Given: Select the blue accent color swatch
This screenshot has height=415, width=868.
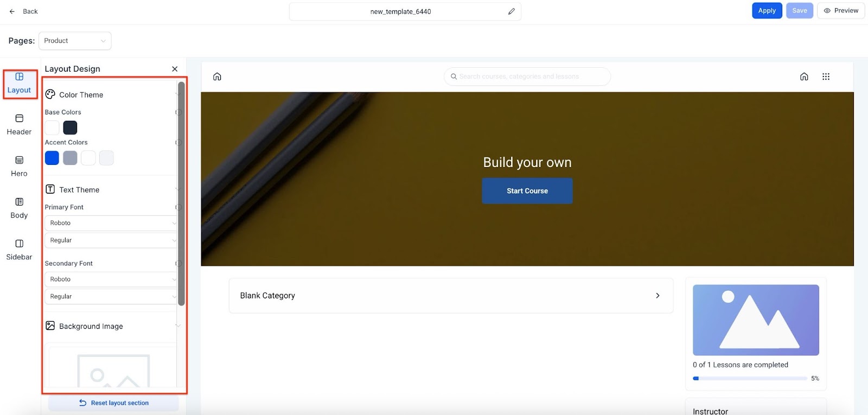Looking at the screenshot, I should [52, 158].
